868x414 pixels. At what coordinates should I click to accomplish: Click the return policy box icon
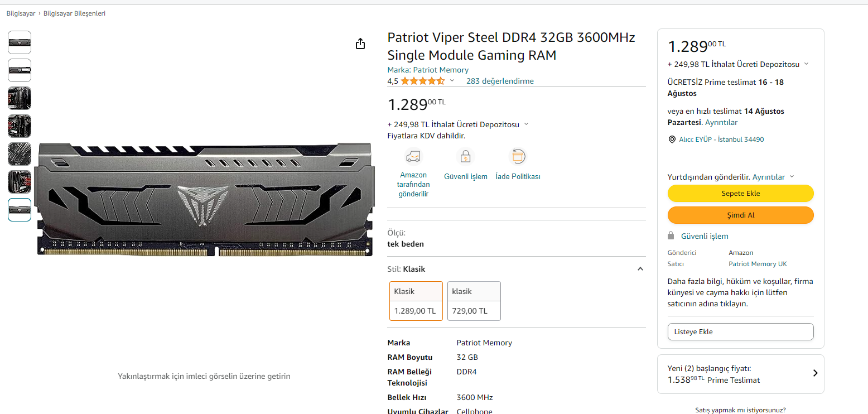(x=518, y=156)
